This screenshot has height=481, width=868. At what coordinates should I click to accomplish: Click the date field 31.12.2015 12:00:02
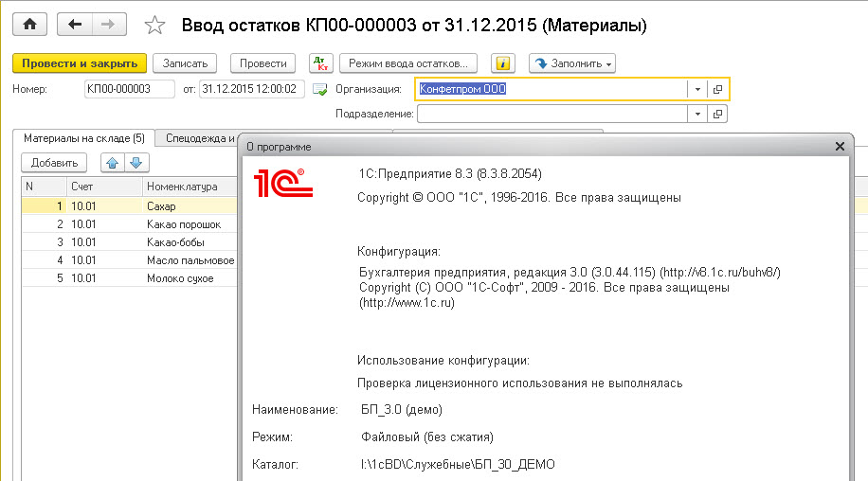(x=251, y=89)
